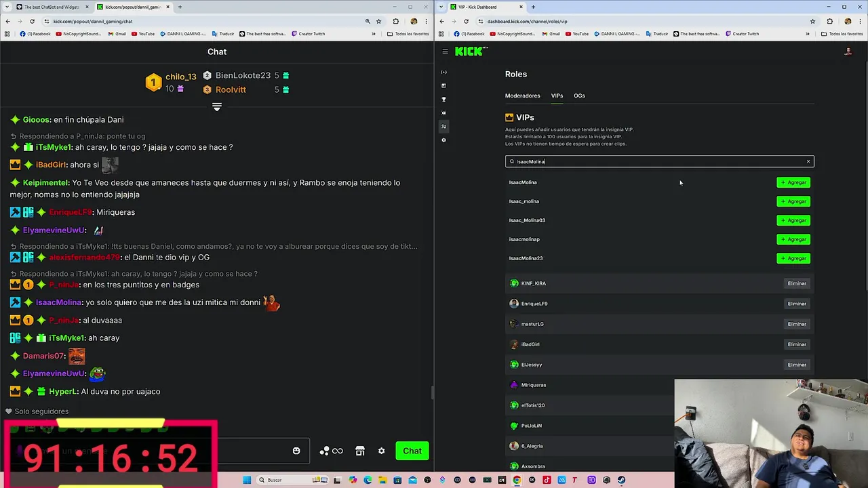
Task: Click HyperL username in chat
Action: point(62,391)
